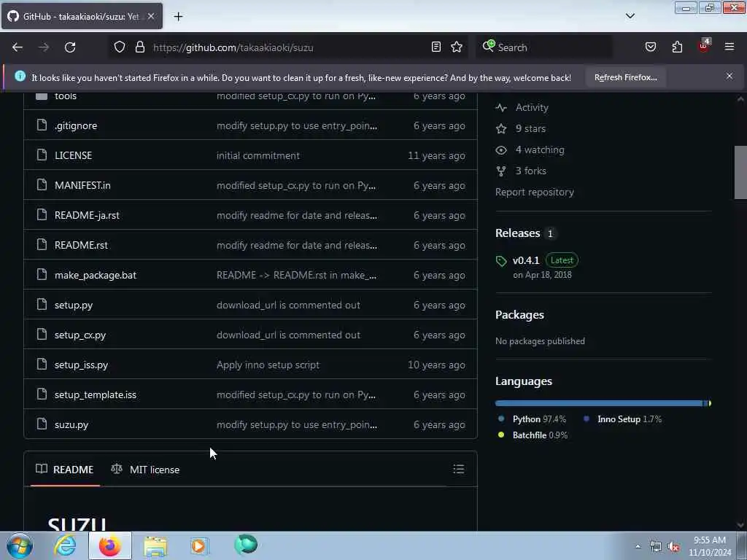Click the Firefox taskbar icon
747x560 pixels.
109,545
